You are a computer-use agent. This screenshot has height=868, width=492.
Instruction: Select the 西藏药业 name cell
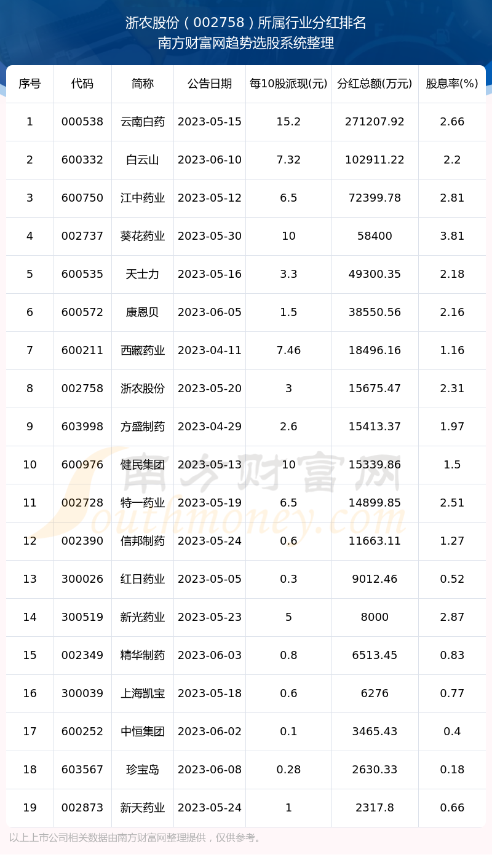coord(143,350)
